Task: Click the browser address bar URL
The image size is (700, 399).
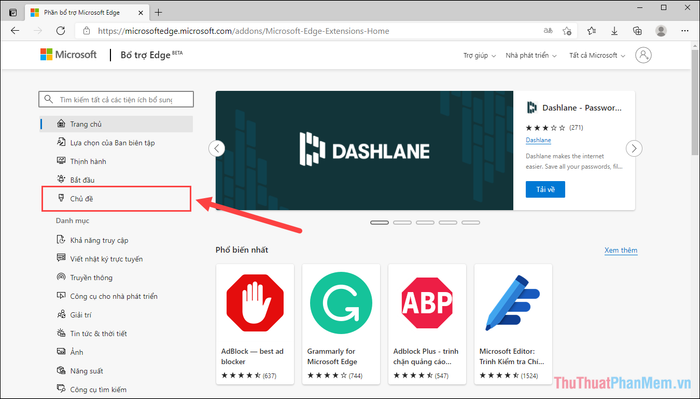Action: coord(243,31)
